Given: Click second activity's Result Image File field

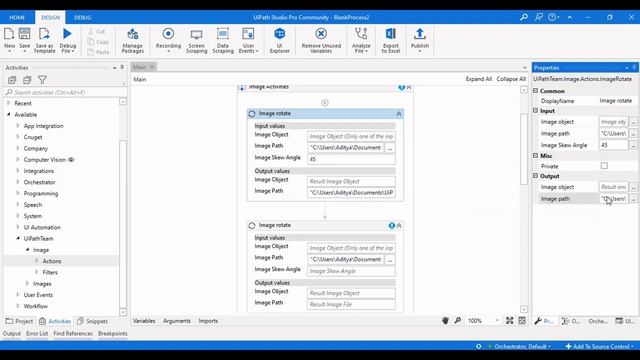Looking at the screenshot, I should [x=351, y=304].
